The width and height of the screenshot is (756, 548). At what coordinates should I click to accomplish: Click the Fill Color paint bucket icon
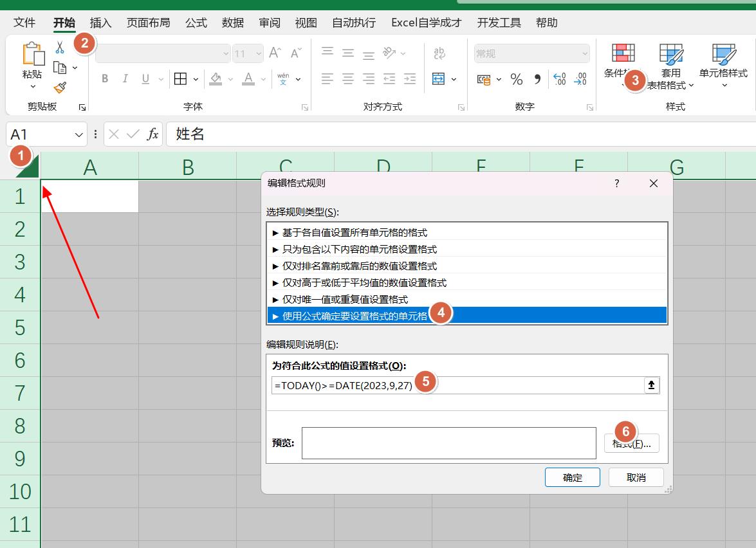click(216, 78)
